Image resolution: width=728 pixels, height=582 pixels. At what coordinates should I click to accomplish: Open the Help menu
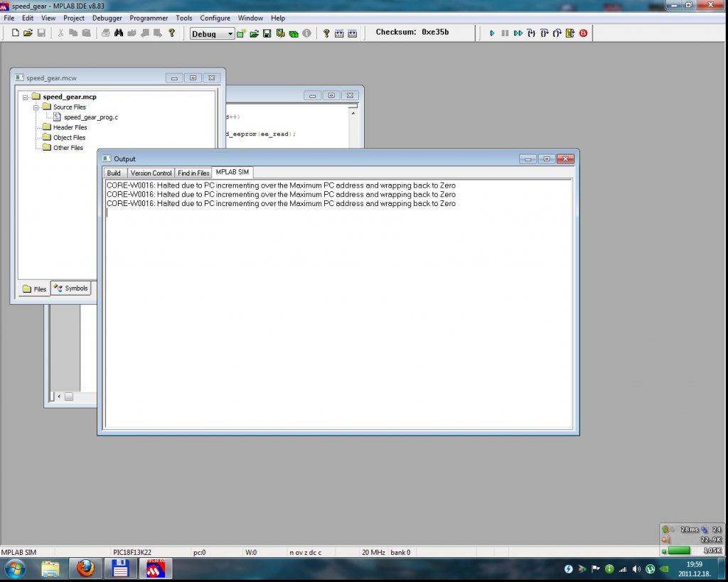click(x=278, y=18)
